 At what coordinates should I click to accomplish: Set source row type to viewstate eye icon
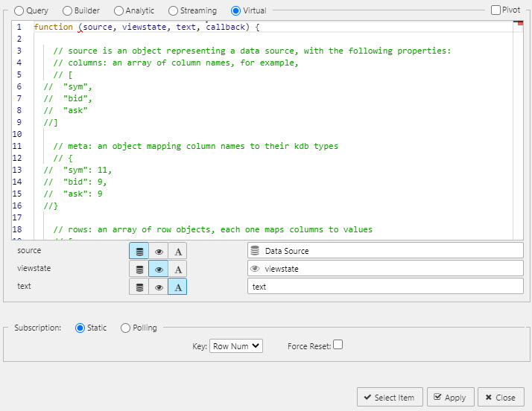coord(158,251)
